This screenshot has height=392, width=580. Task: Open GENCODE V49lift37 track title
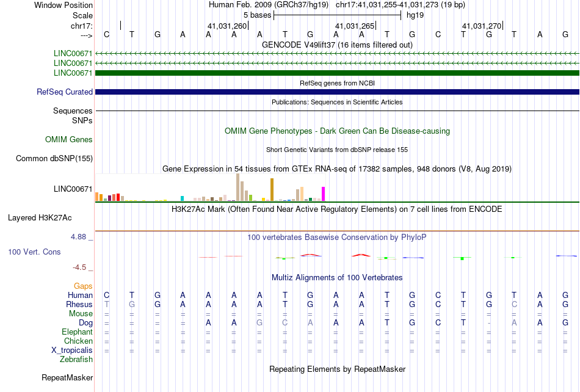(x=337, y=45)
